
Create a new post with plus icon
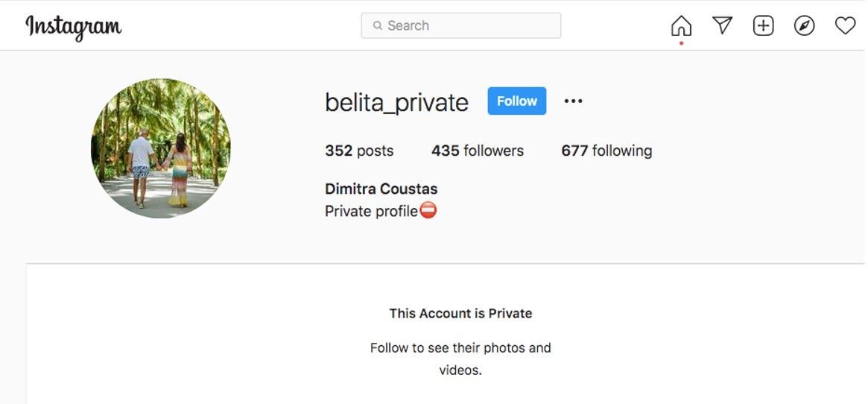coord(763,25)
